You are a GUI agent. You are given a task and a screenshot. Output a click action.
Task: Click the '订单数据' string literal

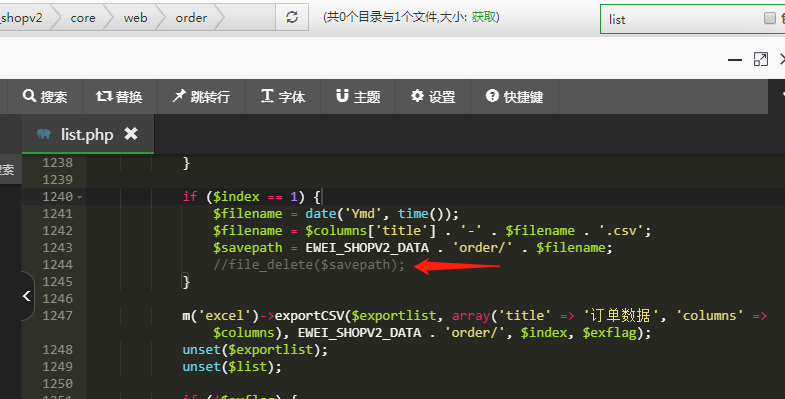pyautogui.click(x=621, y=315)
